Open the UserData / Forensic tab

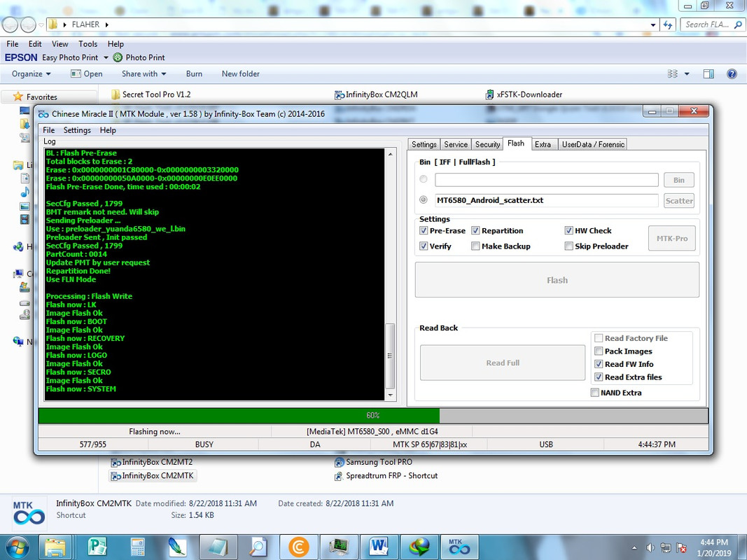click(x=593, y=144)
